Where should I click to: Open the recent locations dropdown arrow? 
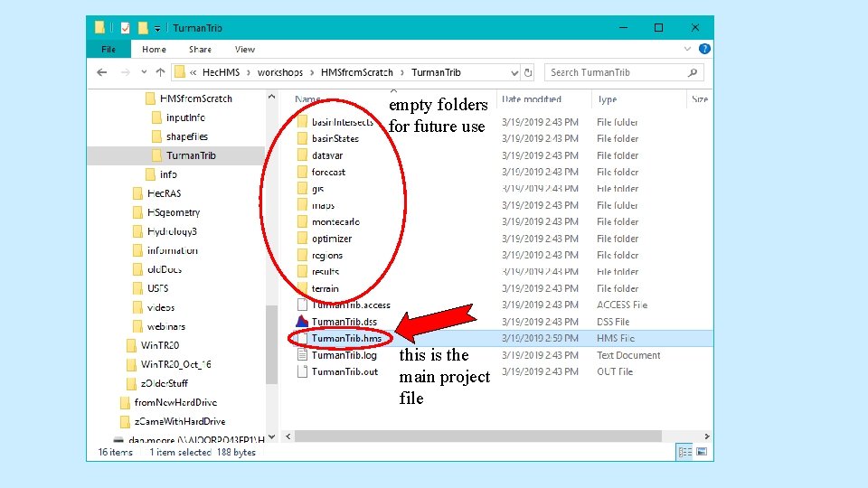(x=144, y=72)
